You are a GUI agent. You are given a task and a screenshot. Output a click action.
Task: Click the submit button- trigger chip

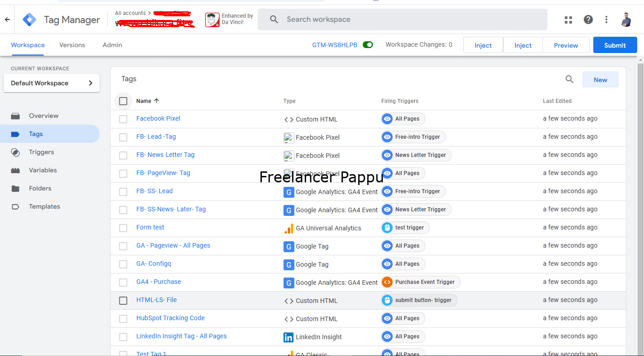[419, 300]
